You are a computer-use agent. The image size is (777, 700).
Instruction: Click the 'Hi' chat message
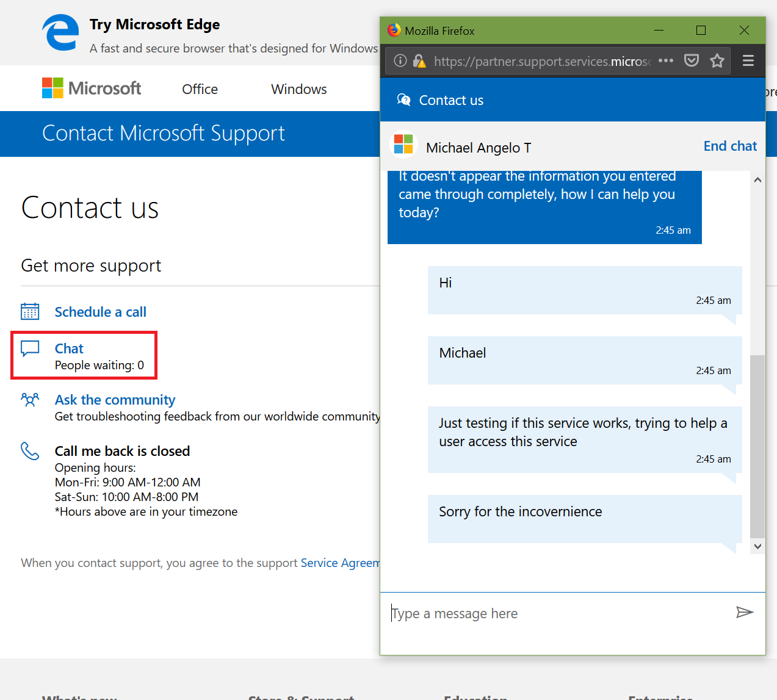pos(585,290)
